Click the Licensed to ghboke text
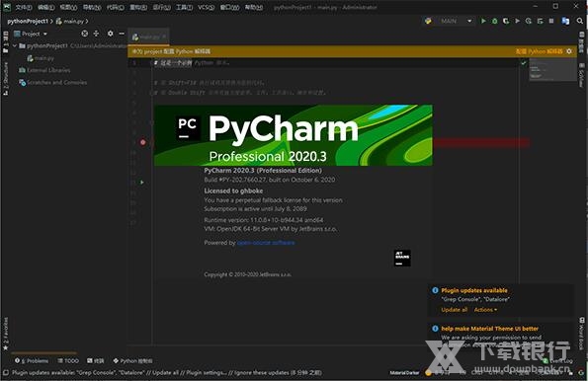Viewport: 588px width, 381px height. (233, 190)
